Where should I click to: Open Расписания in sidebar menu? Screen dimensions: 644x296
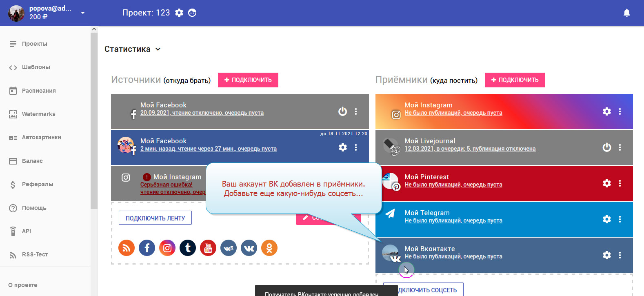pyautogui.click(x=39, y=91)
